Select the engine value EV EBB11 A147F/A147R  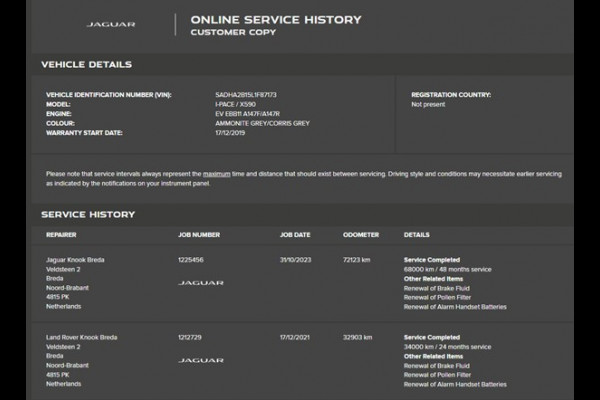click(247, 114)
